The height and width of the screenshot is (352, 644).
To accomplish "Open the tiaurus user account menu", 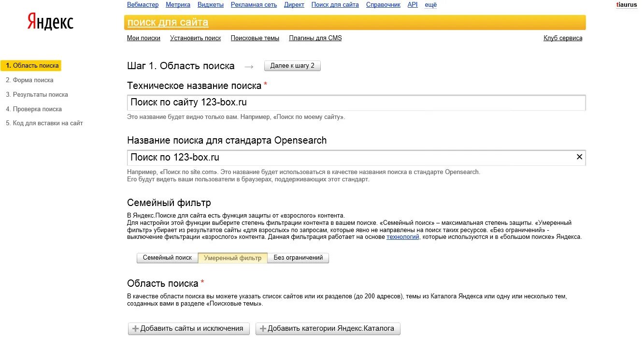I will (x=627, y=5).
